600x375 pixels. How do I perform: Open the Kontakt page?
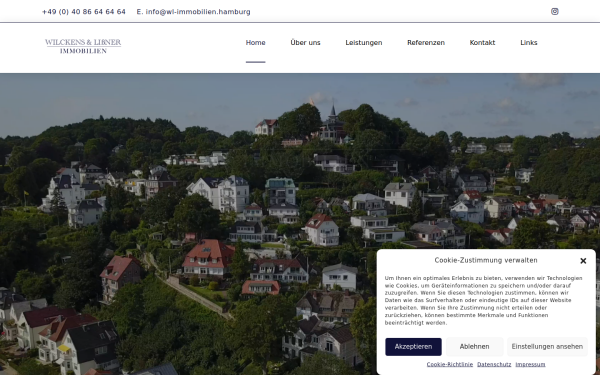(x=482, y=42)
